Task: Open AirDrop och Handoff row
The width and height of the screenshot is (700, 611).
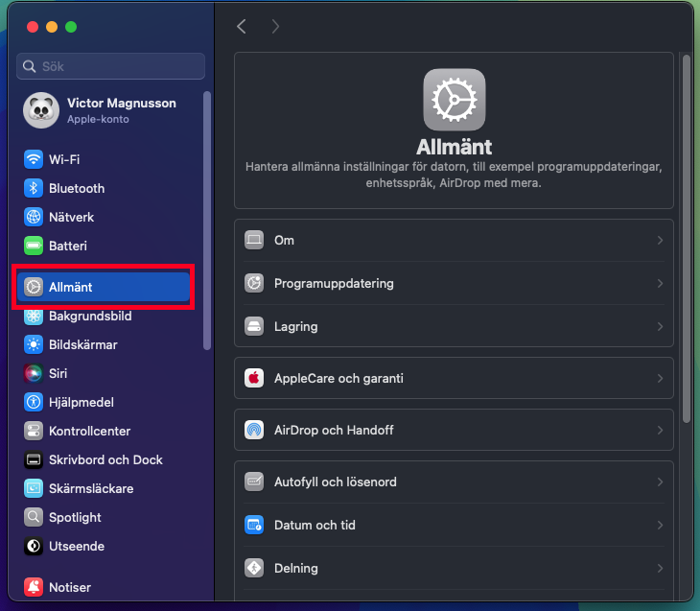Action: click(454, 430)
